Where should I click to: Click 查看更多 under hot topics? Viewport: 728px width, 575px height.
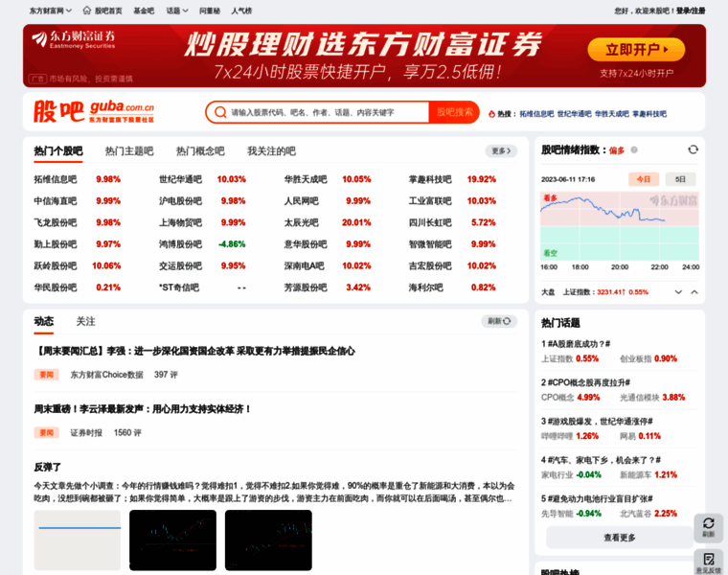tap(620, 538)
